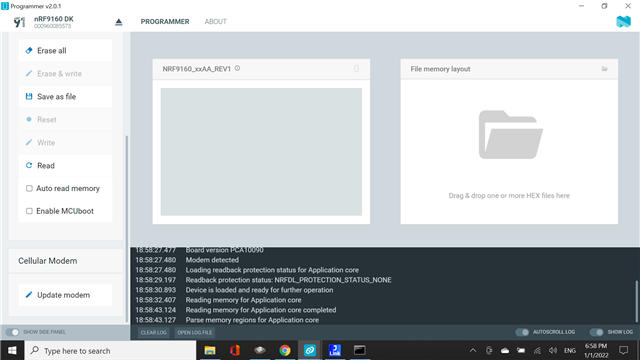Click the large folder drop-zone icon
This screenshot has height=360, width=640.
pyautogui.click(x=510, y=135)
